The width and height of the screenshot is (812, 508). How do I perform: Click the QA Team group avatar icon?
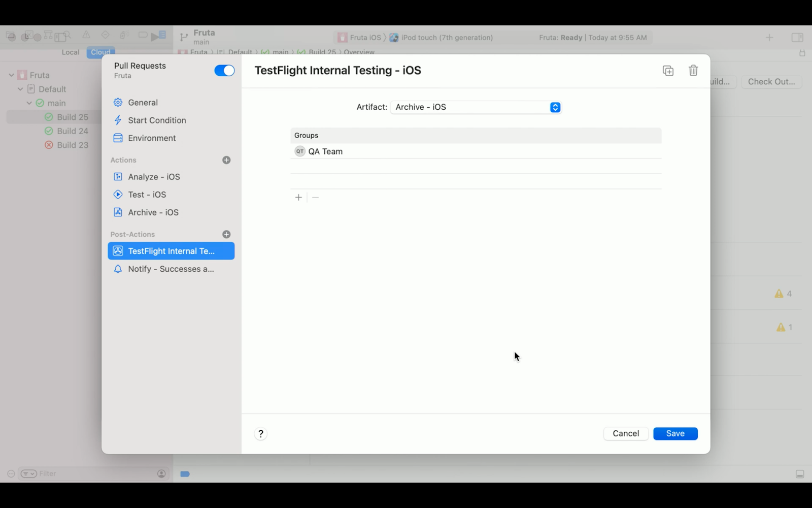click(x=300, y=151)
